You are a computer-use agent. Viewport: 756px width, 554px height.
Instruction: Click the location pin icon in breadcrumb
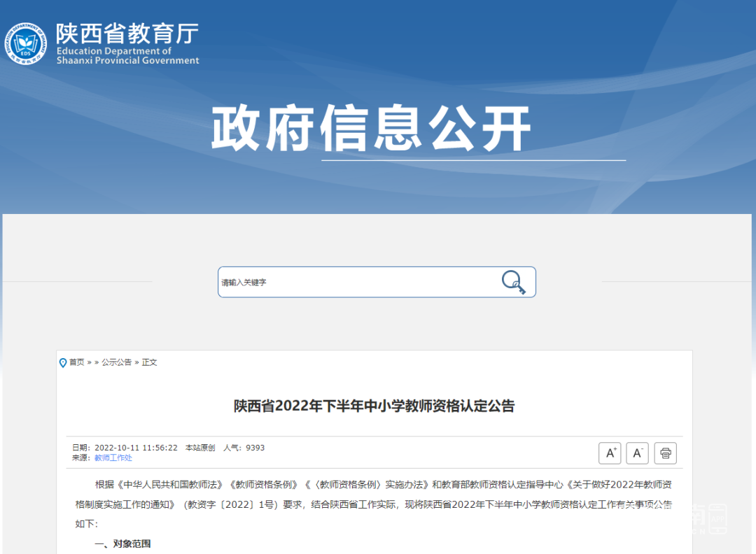click(63, 362)
